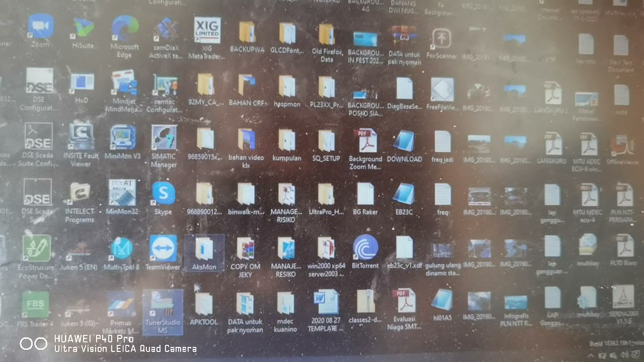The width and height of the screenshot is (644, 362).
Task: Select the haspmon folder
Action: (x=287, y=92)
